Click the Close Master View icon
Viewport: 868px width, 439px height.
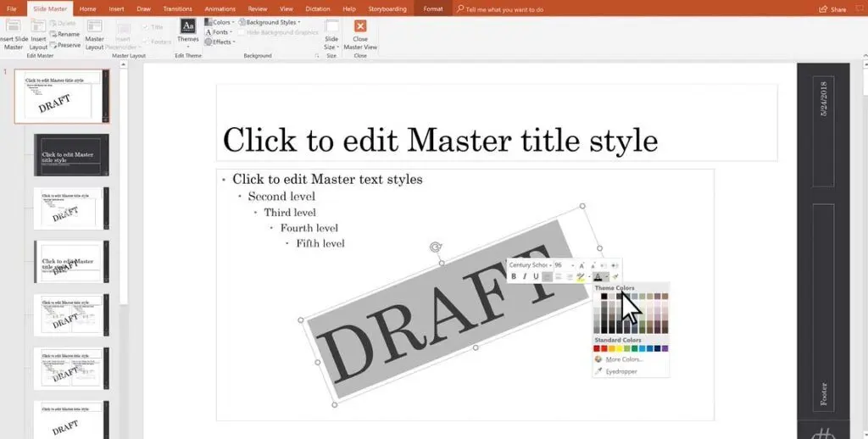359,26
